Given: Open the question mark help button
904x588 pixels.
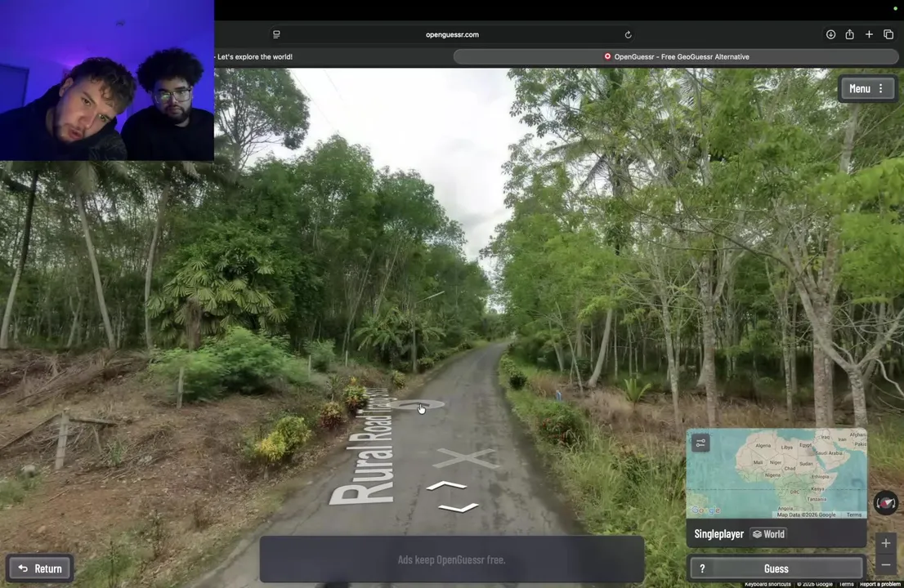Looking at the screenshot, I should tap(701, 569).
